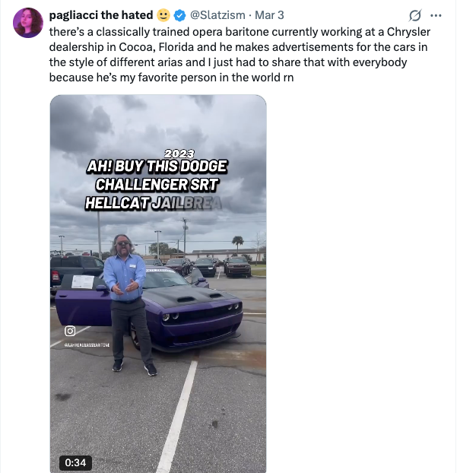This screenshot has height=473, width=476.
Task: Open the display name pagliacci the hated
Action: coord(101,15)
